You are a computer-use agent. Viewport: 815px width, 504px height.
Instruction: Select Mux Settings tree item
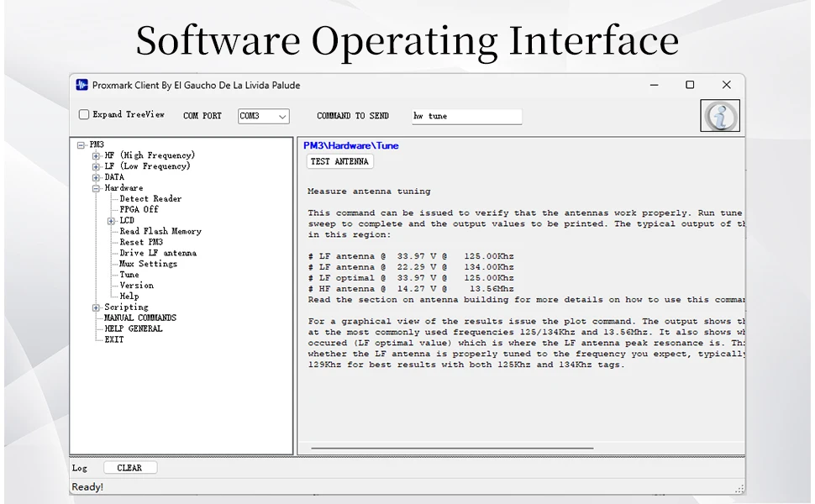point(148,264)
